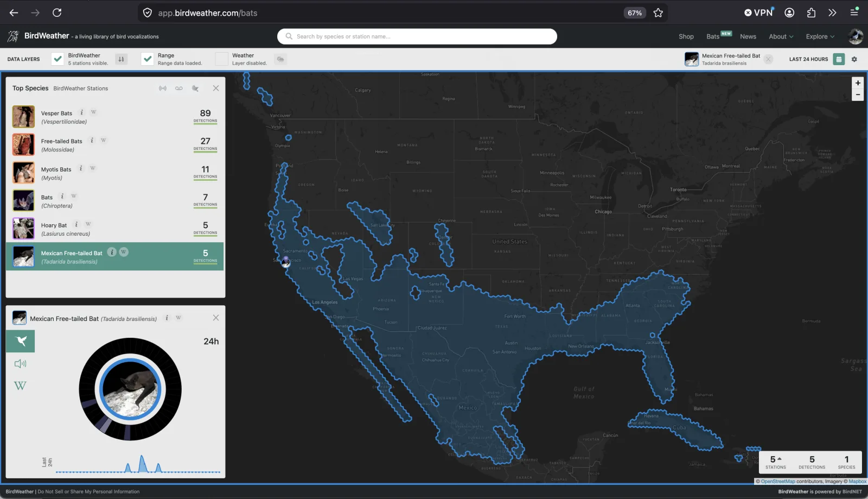The height and width of the screenshot is (499, 868).
Task: Show info for Vesper Bats
Action: pos(82,112)
